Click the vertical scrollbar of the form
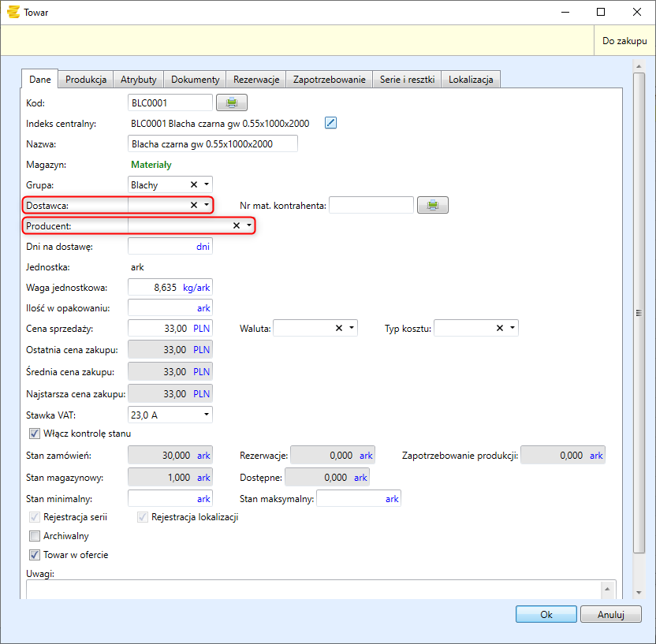 [639, 313]
